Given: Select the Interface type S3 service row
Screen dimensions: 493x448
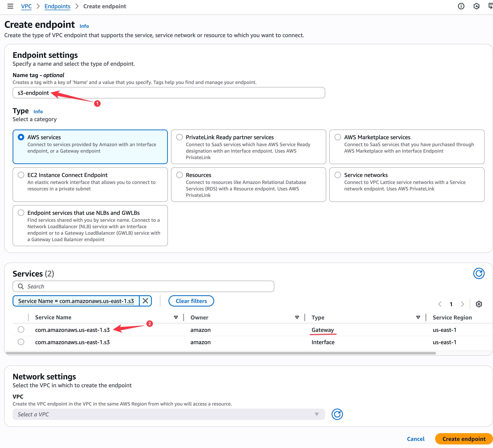Looking at the screenshot, I should (x=21, y=342).
